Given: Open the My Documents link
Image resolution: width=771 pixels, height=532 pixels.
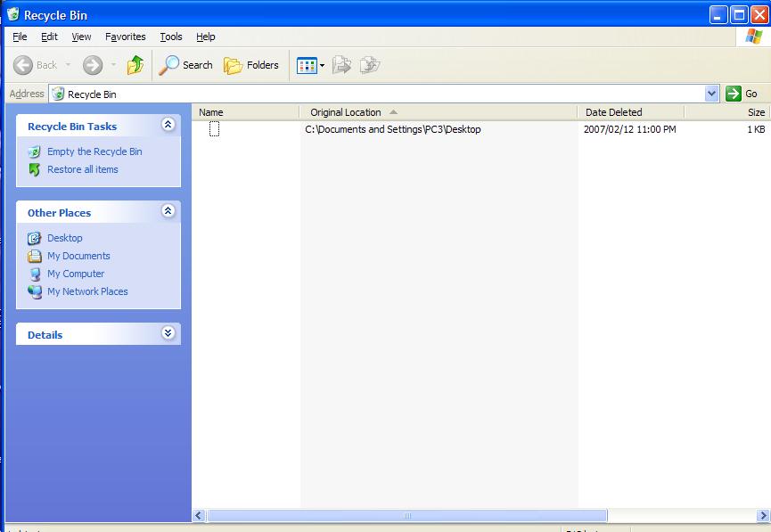Looking at the screenshot, I should (x=78, y=256).
